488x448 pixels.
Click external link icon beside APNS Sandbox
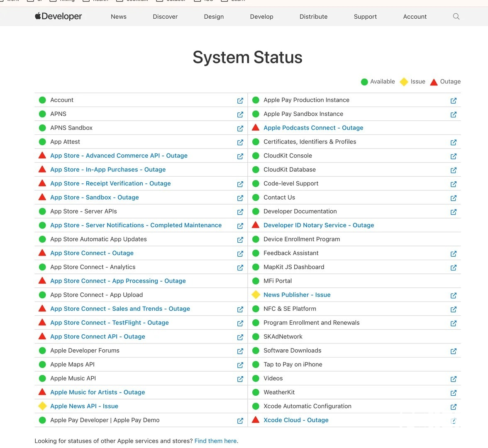click(240, 128)
